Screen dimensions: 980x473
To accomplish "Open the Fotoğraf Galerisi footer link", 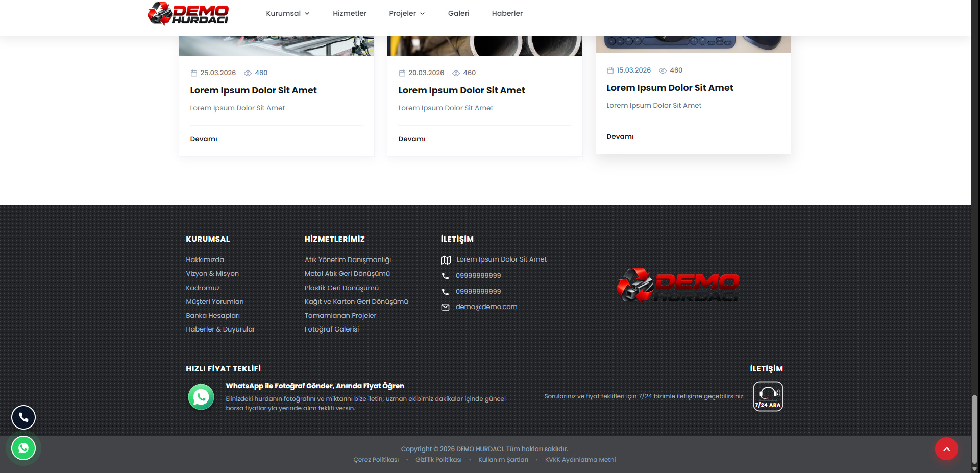I will click(332, 329).
